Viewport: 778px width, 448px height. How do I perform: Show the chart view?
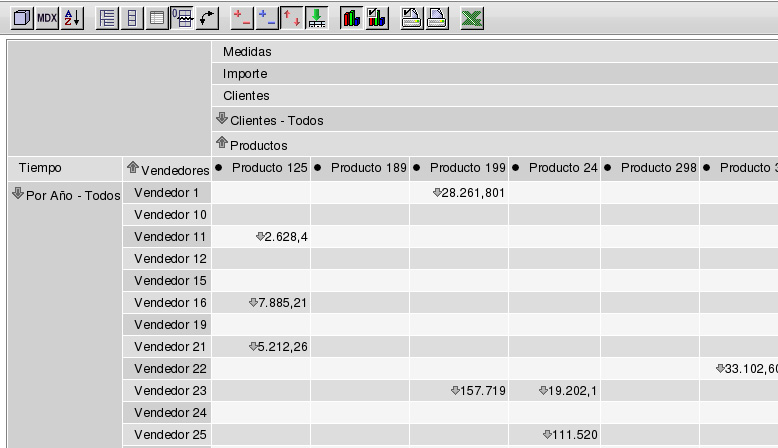[x=351, y=18]
